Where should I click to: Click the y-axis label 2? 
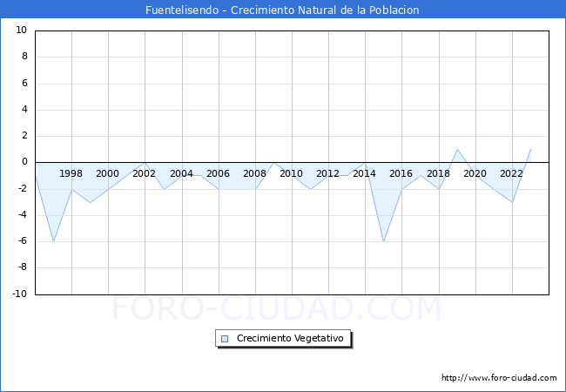[x=24, y=136]
